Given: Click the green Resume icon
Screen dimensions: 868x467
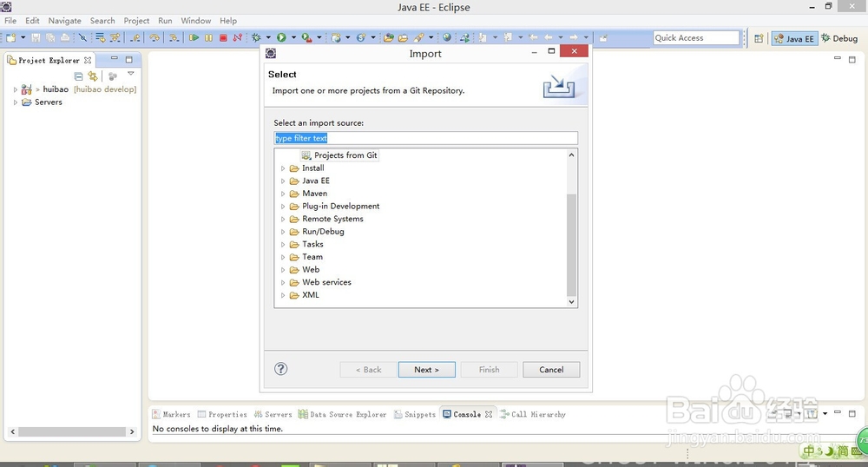Looking at the screenshot, I should 194,37.
